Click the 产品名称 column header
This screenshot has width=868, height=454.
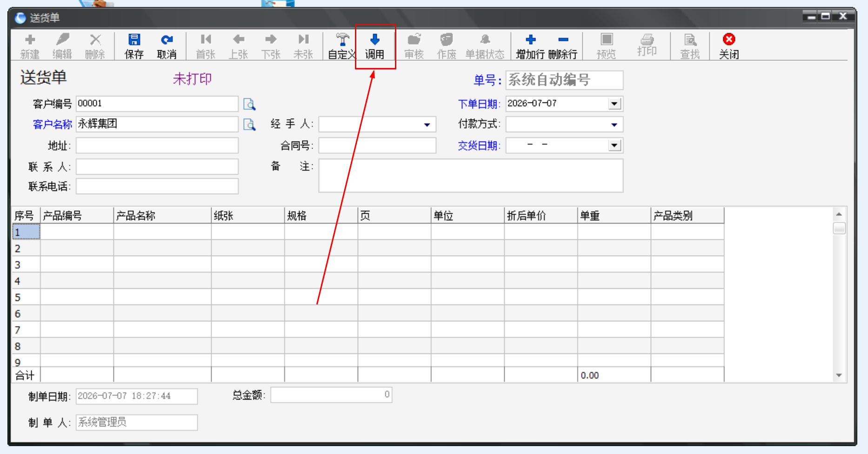coord(162,216)
